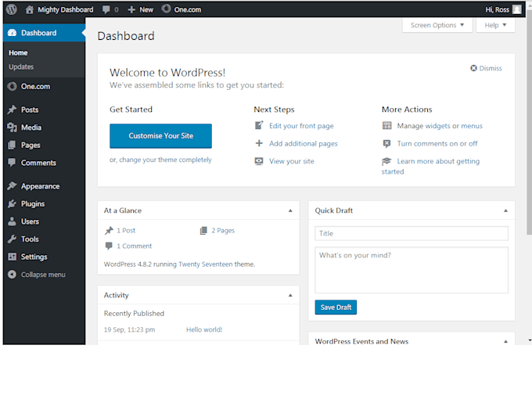Select the Updates submenu item

[21, 66]
